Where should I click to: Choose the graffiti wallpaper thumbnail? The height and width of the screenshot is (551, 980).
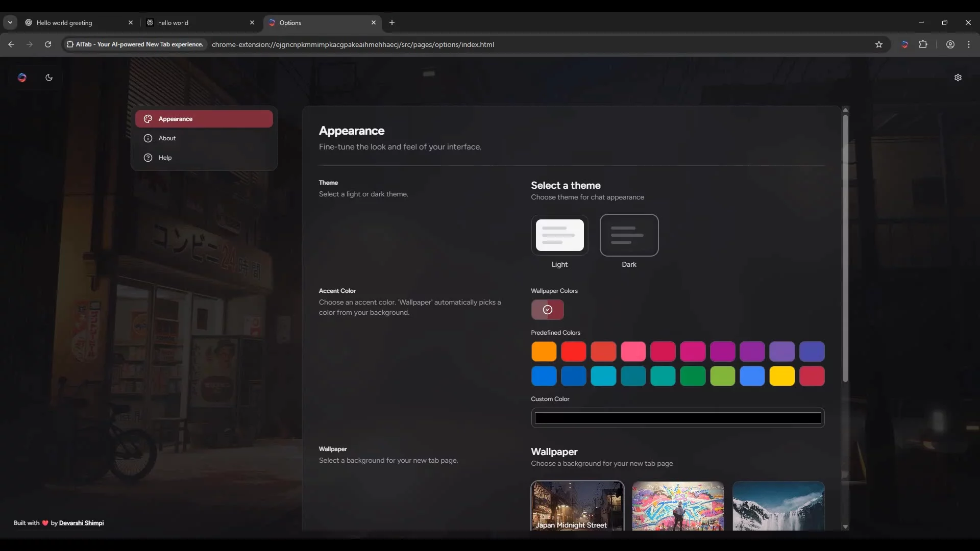click(x=678, y=505)
